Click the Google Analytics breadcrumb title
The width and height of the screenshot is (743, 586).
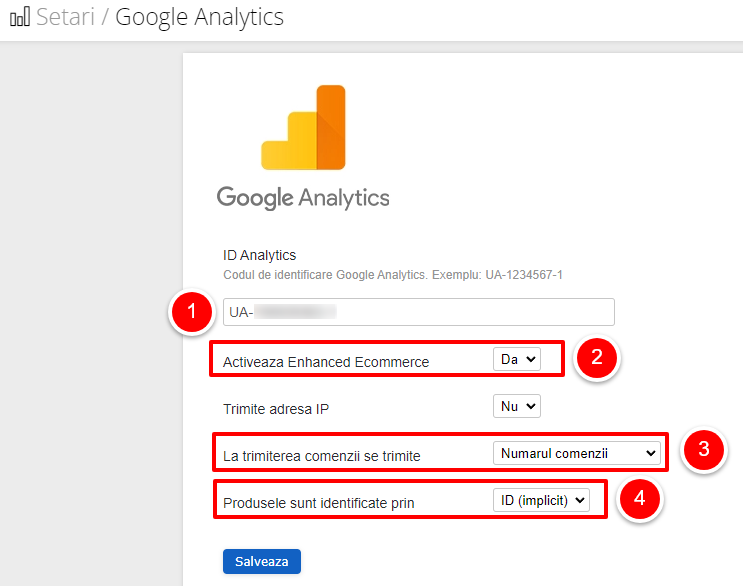pyautogui.click(x=199, y=18)
